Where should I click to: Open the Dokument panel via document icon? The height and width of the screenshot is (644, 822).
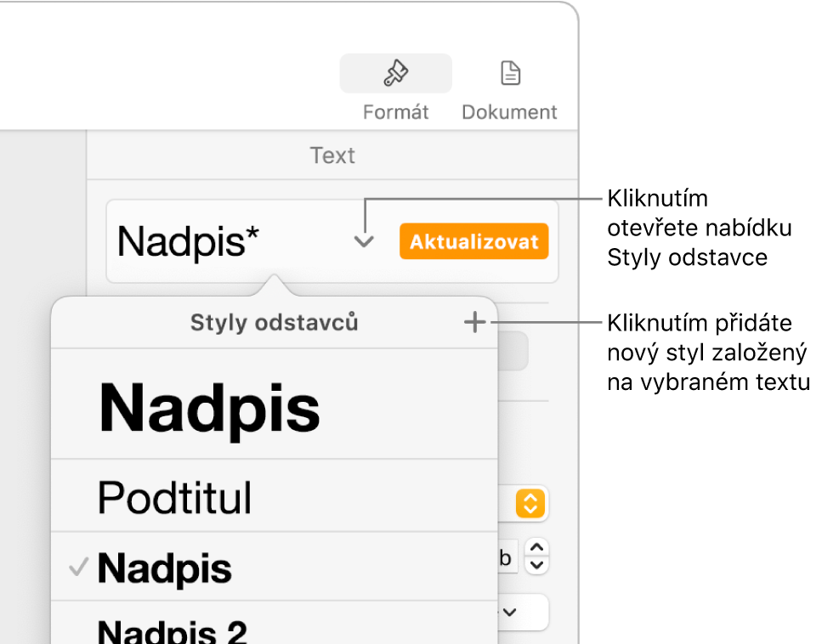coord(509,74)
